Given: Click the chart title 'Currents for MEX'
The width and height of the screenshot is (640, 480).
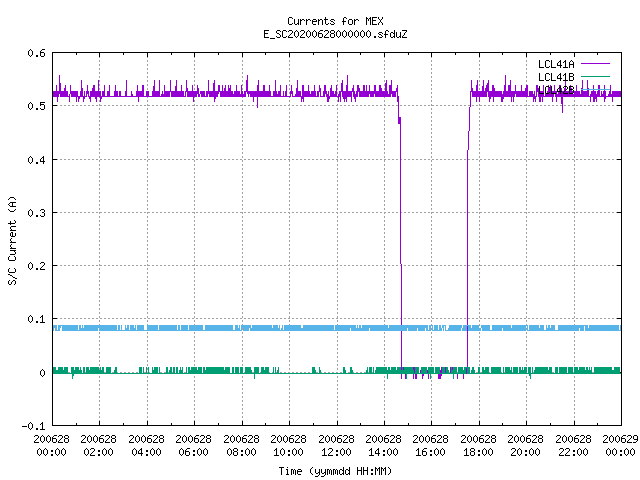Looking at the screenshot, I should coord(335,21).
